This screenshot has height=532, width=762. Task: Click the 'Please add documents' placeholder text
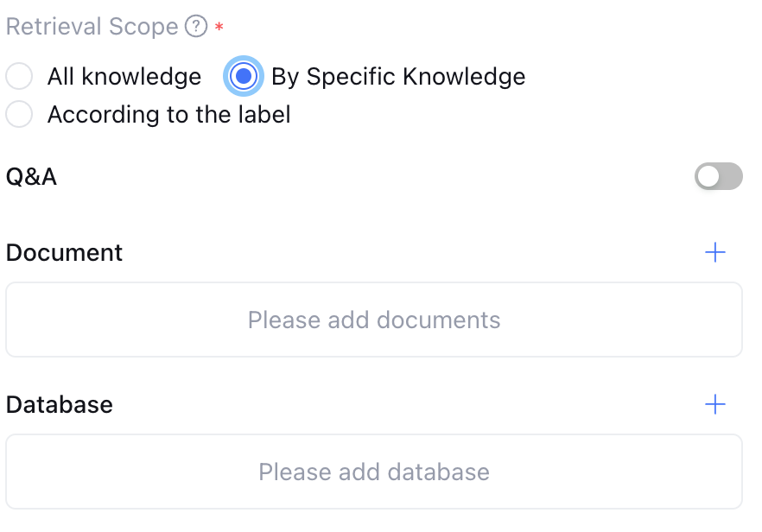(374, 320)
